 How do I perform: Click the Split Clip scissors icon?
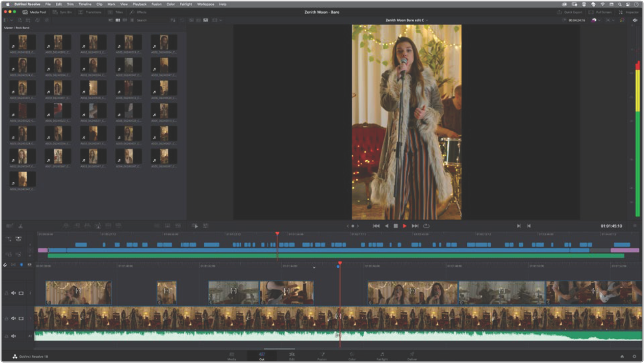point(20,226)
